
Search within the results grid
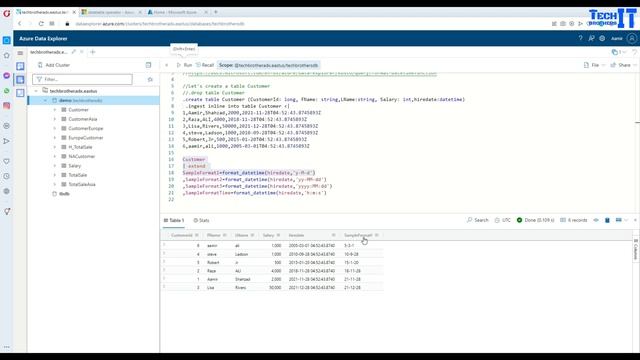click(478, 220)
